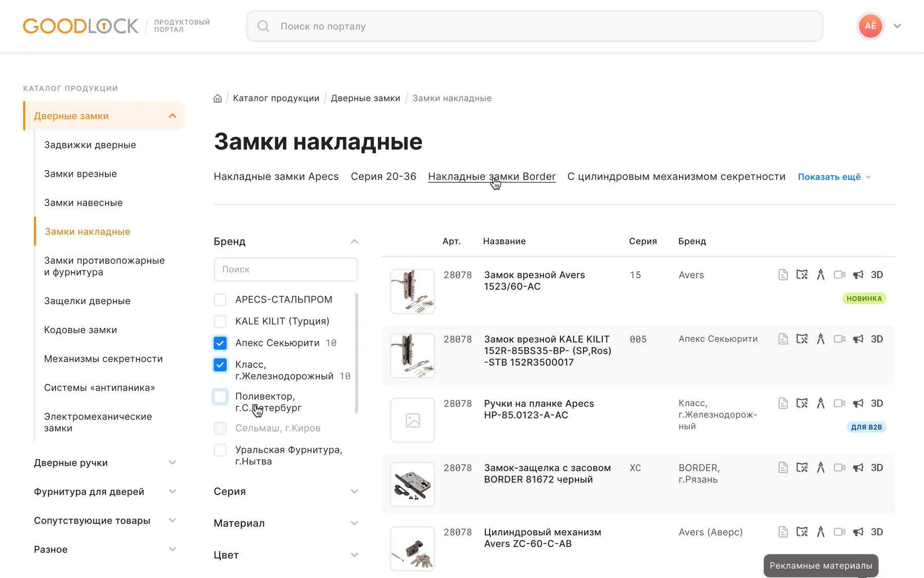Viewport: 924px width, 578px height.
Task: Open the user account dropdown arrow
Action: tap(897, 26)
